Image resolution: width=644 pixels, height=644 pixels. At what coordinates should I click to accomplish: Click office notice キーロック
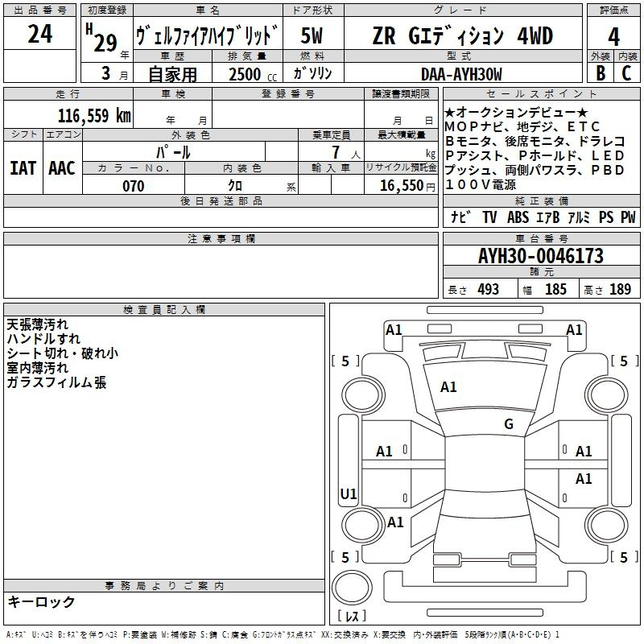(41, 601)
